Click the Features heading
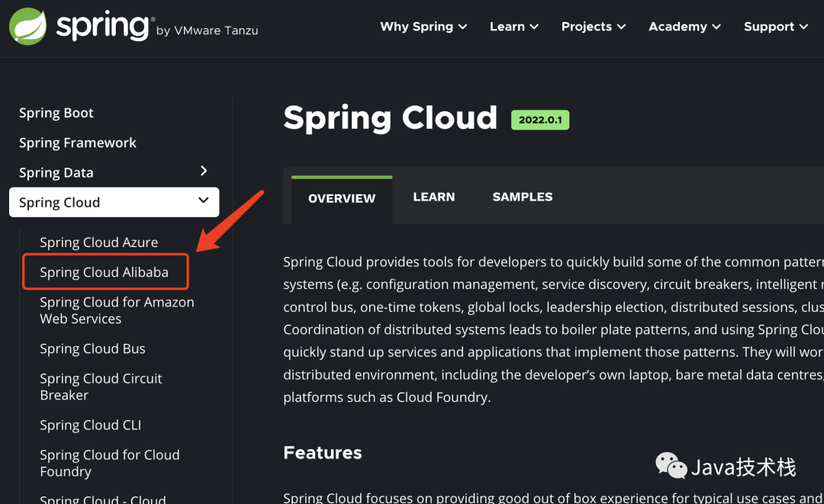 pyautogui.click(x=323, y=453)
